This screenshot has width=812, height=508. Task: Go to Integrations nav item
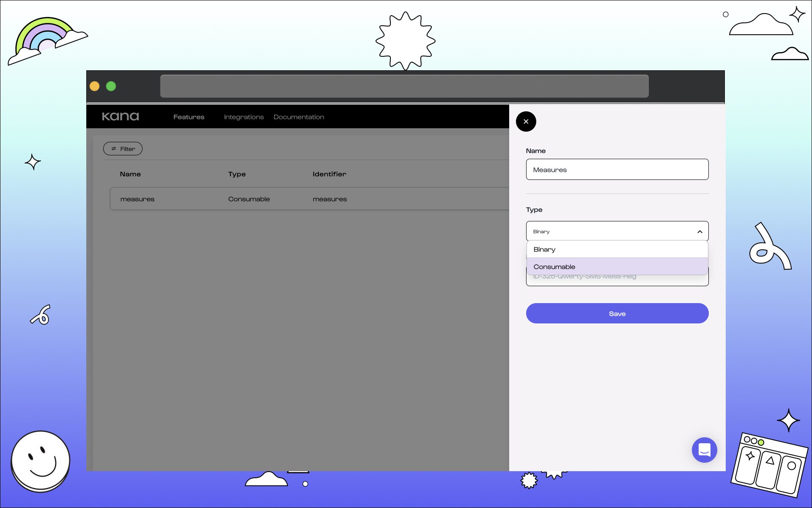click(244, 117)
